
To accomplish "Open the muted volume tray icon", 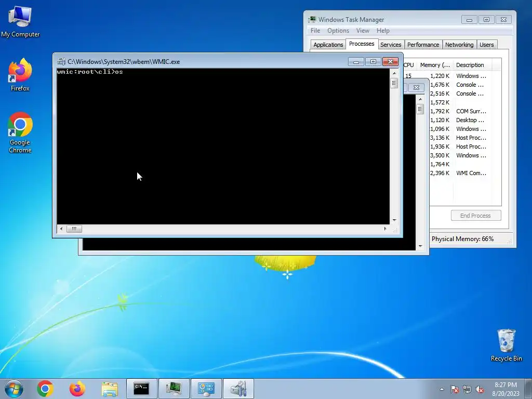I will 480,389.
